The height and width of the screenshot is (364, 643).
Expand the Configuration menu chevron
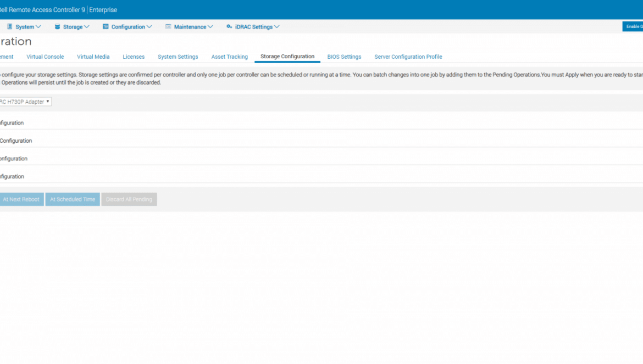(x=149, y=27)
